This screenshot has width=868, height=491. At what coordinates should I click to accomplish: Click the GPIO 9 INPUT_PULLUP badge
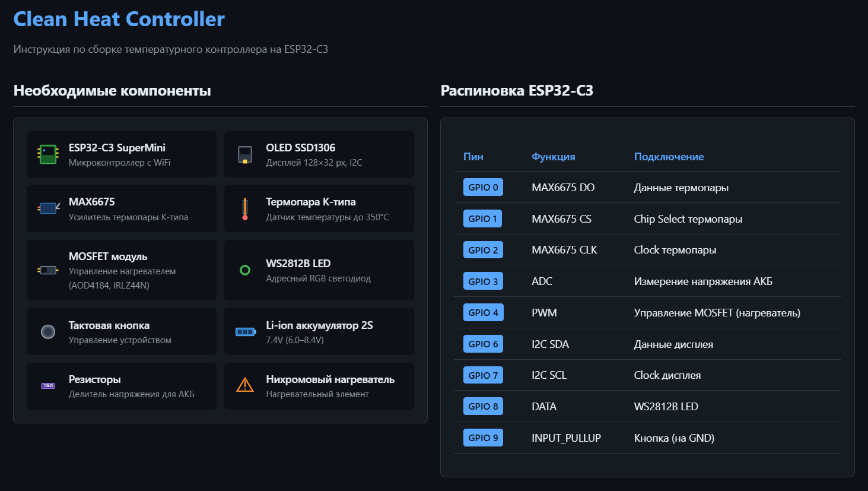click(482, 437)
